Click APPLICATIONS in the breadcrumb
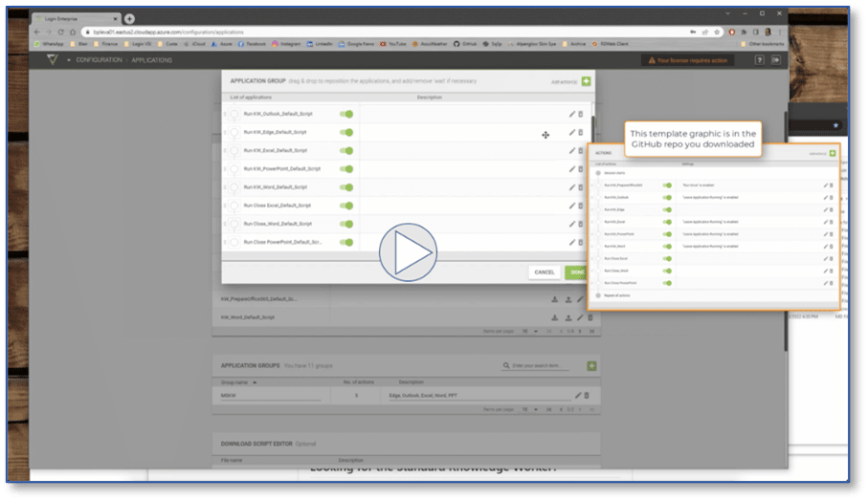868x501 pixels. click(x=151, y=59)
